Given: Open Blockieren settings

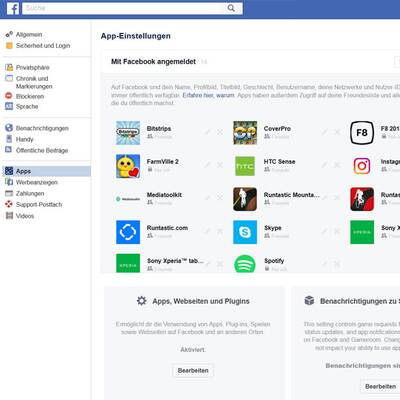Looking at the screenshot, I should coord(30,96).
